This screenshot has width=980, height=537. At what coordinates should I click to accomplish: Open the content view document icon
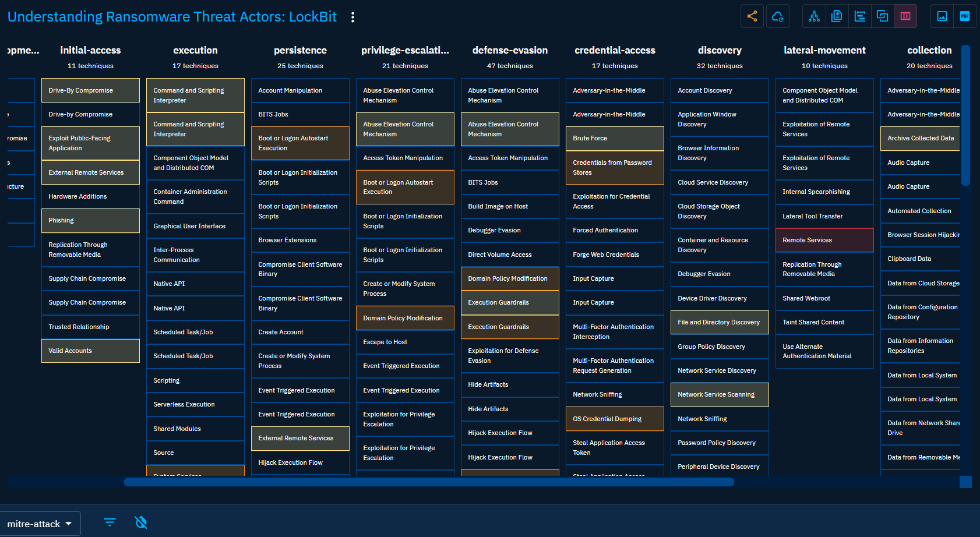coord(837,16)
